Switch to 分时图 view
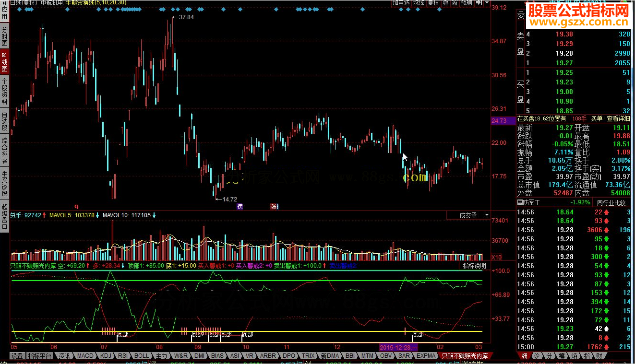635x364 pixels. (x=4, y=36)
